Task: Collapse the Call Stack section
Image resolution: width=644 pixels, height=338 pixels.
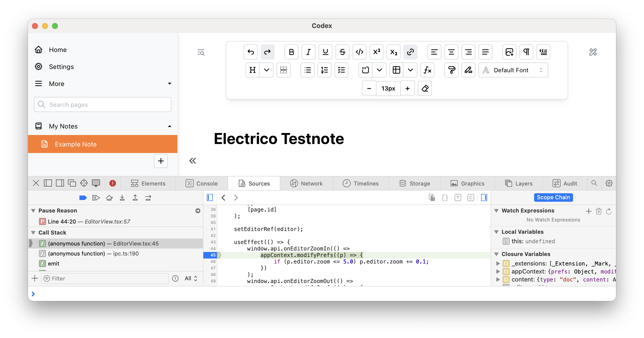Action: tap(33, 232)
